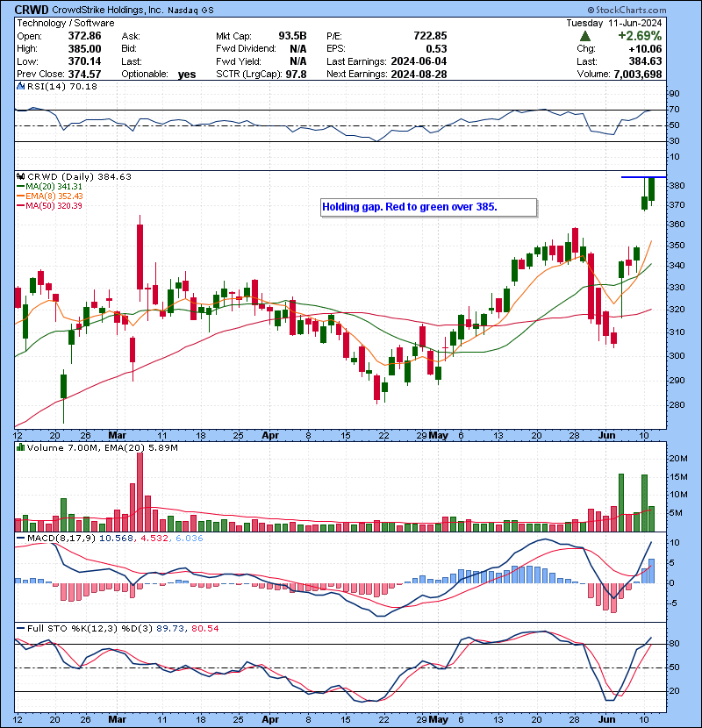702x728 pixels.
Task: Click the blue horizontal line at 385
Action: [x=644, y=177]
